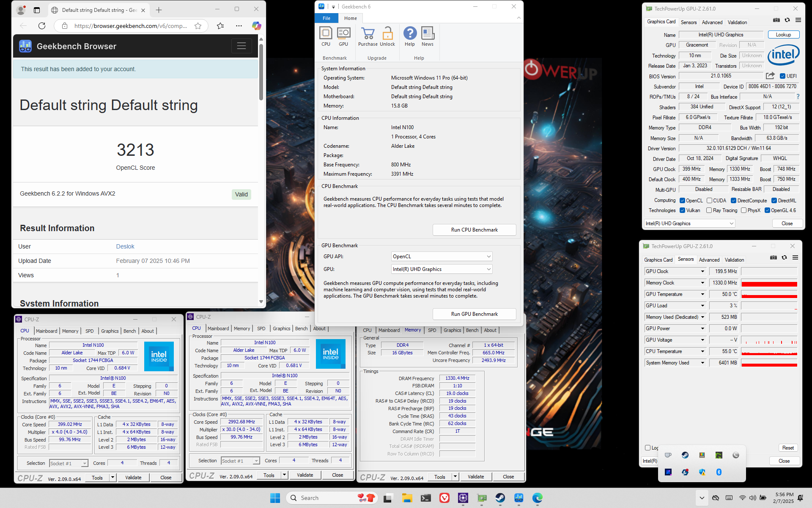
Task: Click Validate in the left CPU-Z window
Action: tap(133, 478)
